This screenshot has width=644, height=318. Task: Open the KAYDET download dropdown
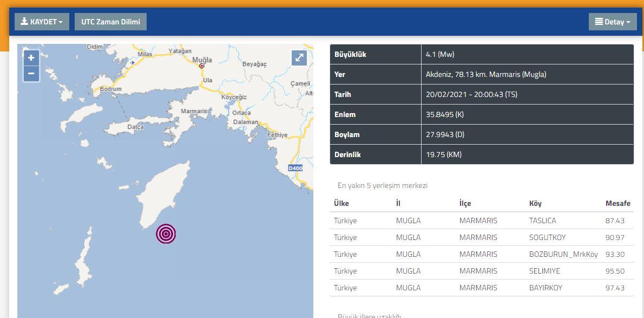click(x=42, y=22)
